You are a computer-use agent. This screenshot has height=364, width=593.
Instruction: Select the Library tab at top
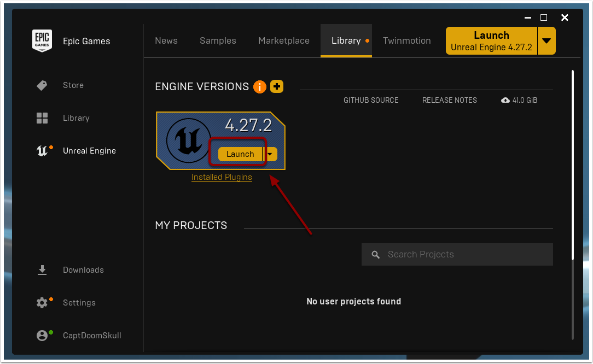pos(346,41)
